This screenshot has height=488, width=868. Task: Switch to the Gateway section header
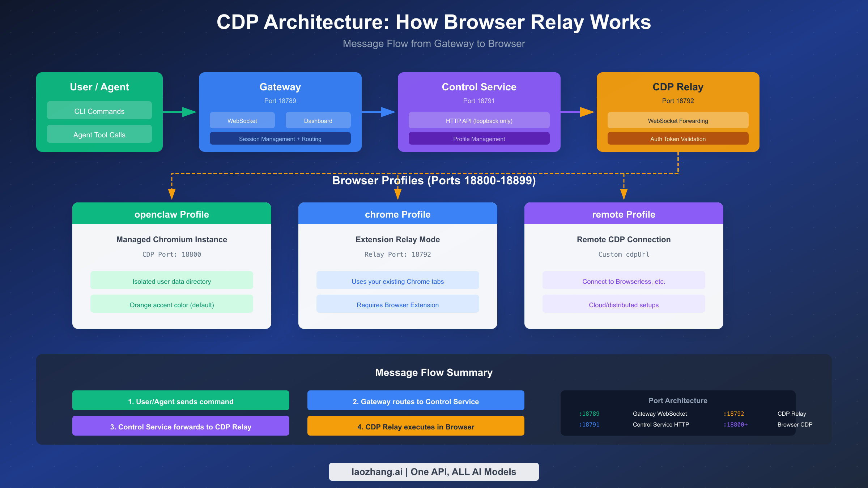pos(280,87)
